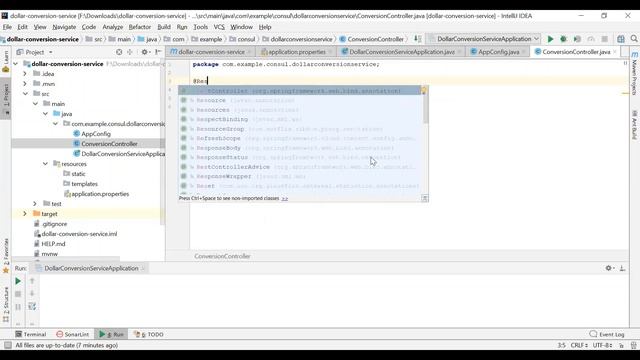Open Run panel settings gear
This screenshot has height=360, width=640.
tap(609, 268)
